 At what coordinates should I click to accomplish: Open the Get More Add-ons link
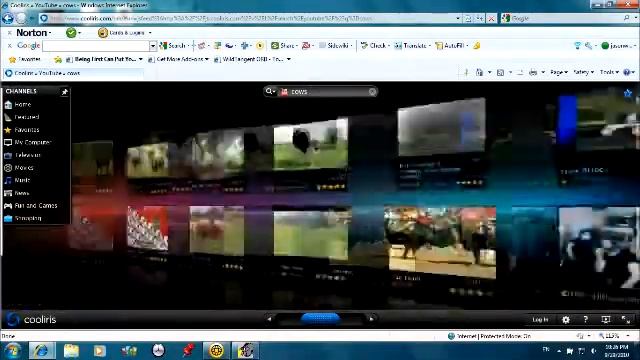pyautogui.click(x=178, y=60)
